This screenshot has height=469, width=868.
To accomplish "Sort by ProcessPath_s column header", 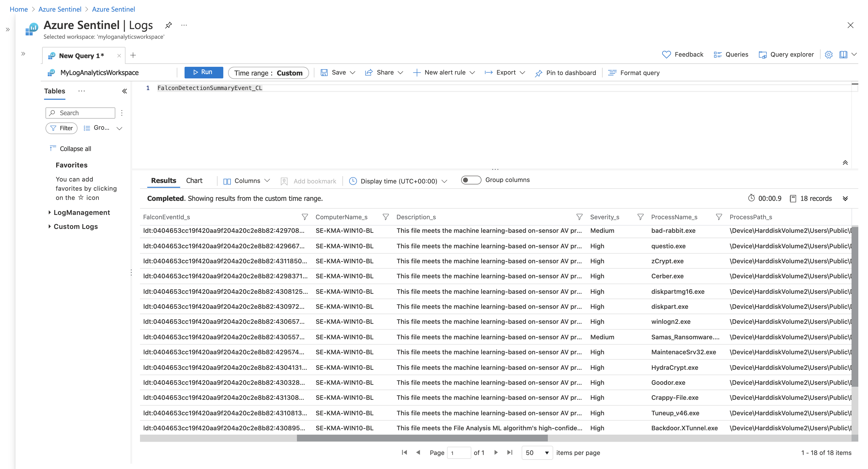I will click(x=751, y=217).
